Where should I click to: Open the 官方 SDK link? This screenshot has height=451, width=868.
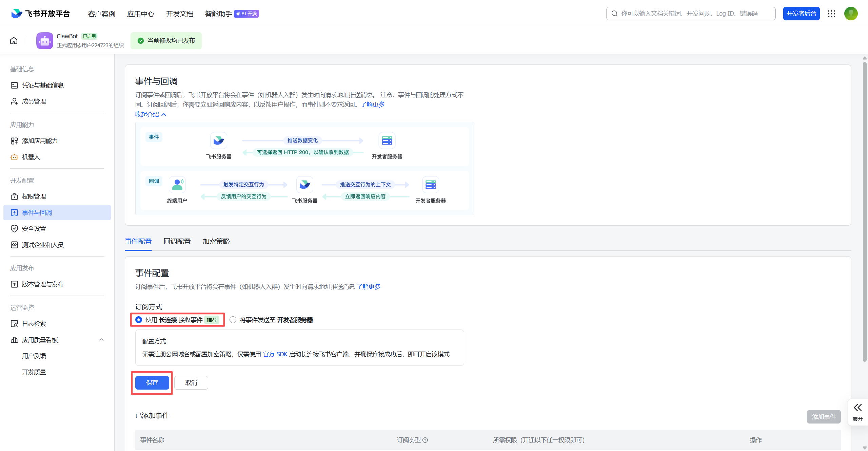(275, 354)
